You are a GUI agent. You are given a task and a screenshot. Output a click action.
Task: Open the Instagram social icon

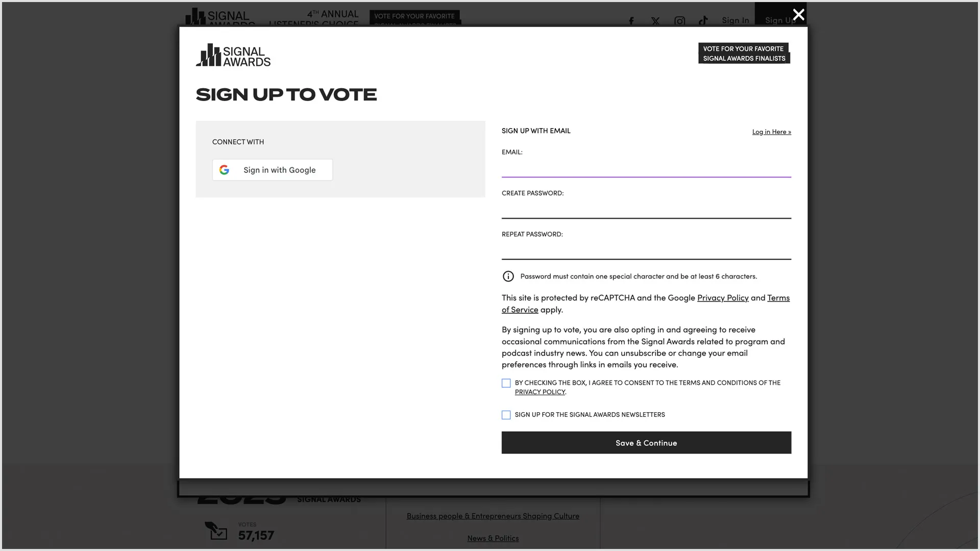click(x=679, y=21)
